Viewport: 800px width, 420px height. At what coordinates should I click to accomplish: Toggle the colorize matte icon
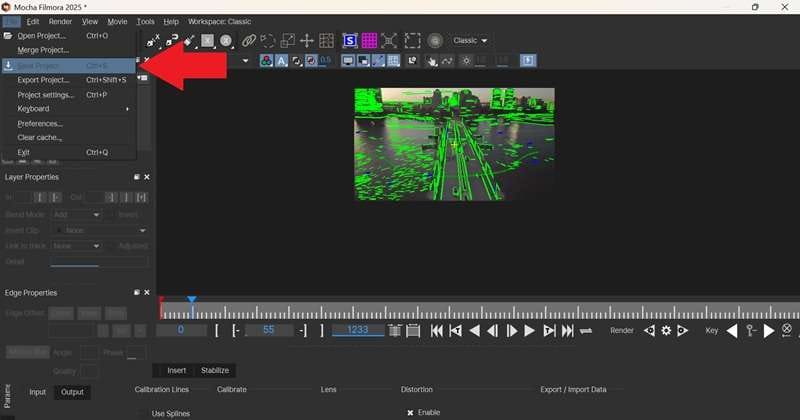pos(311,61)
